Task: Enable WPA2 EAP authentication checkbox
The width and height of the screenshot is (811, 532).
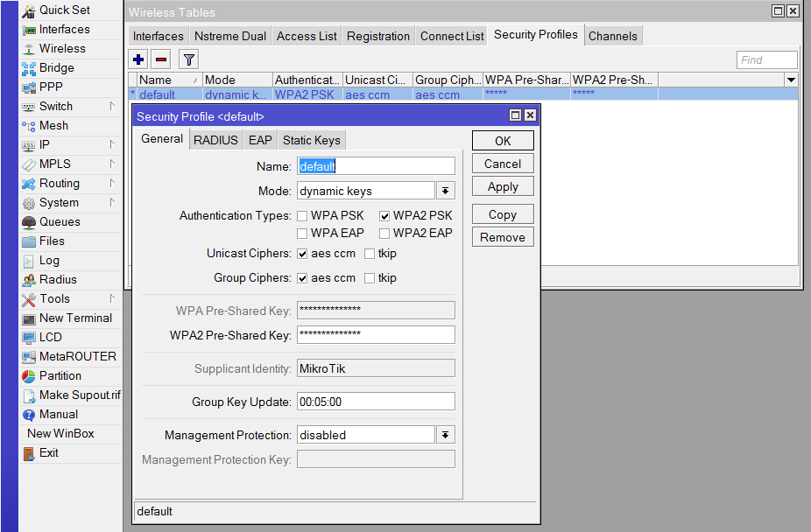Action: (x=384, y=234)
